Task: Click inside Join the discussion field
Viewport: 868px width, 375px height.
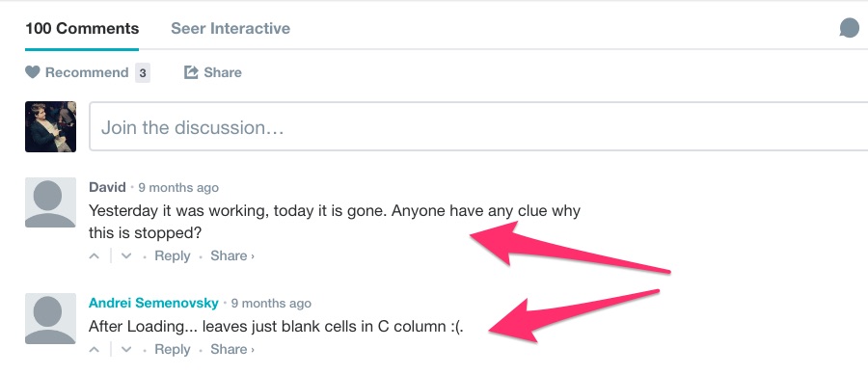Action: coord(478,126)
